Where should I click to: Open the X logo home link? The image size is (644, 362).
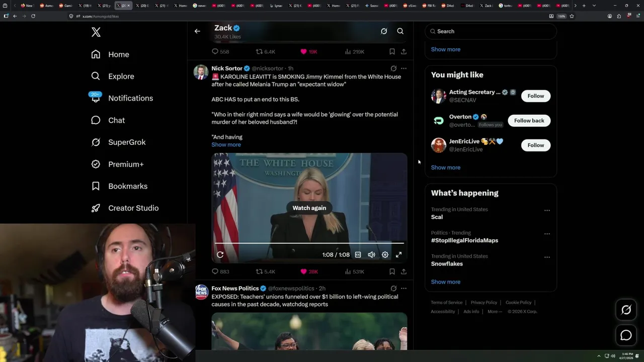click(x=96, y=32)
